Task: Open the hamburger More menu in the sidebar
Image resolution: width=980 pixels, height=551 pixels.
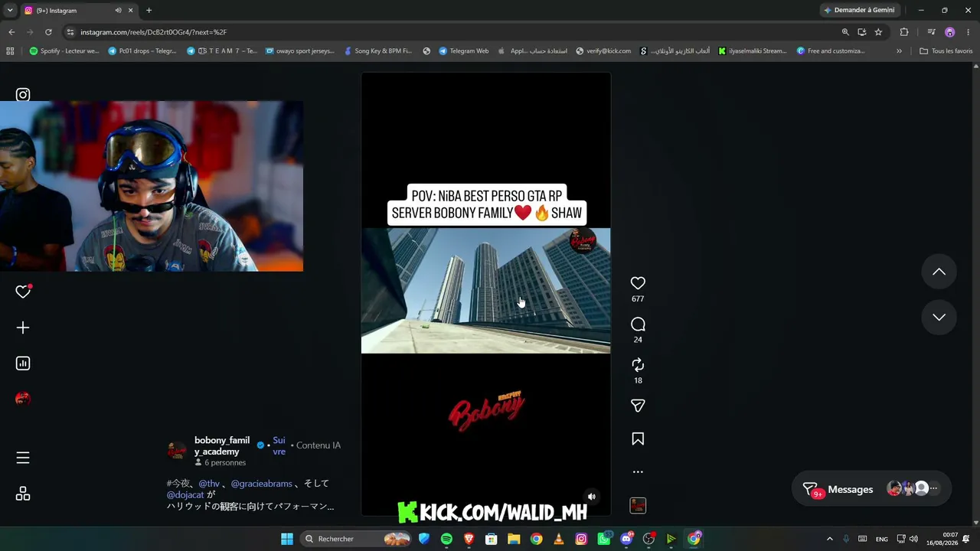Action: 23,458
